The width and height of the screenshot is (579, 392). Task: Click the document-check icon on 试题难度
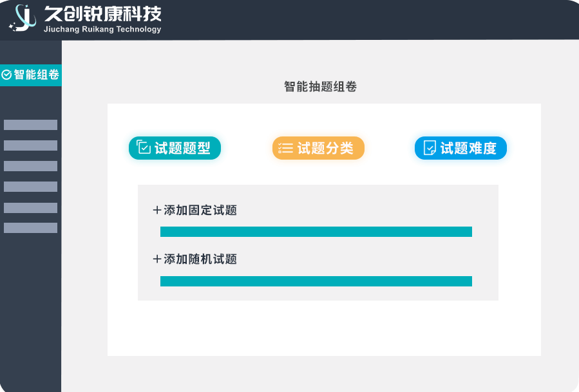coord(430,148)
